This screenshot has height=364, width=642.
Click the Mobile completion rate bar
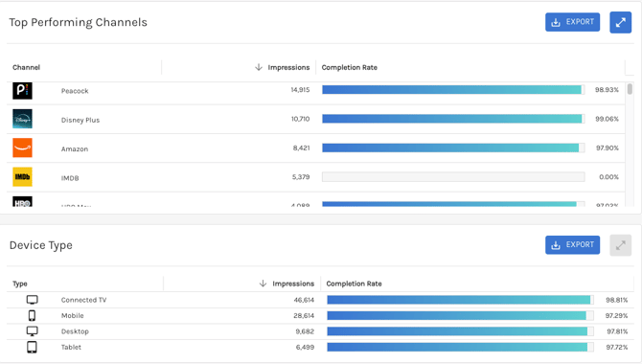(460, 316)
